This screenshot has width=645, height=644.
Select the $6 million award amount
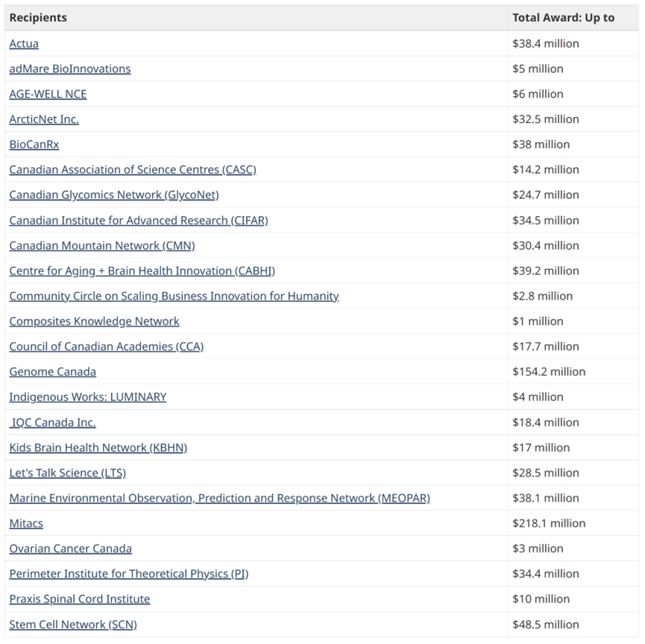[538, 94]
